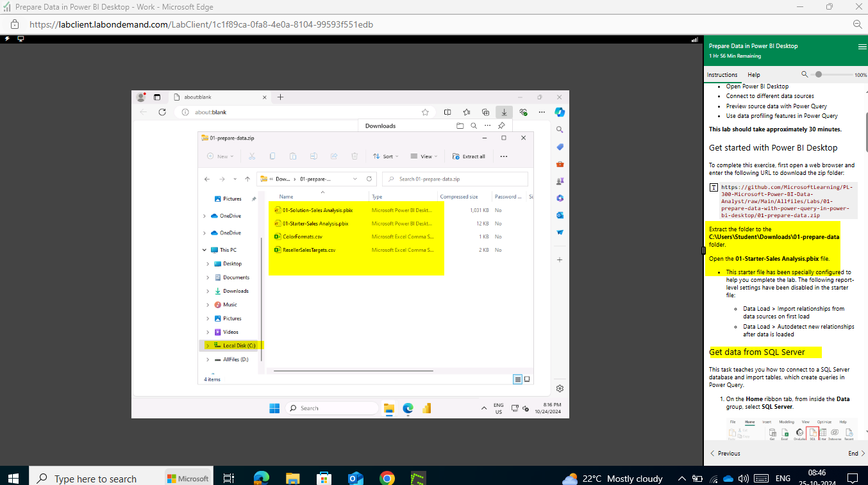
Task: Select pinned Pictures quick access item
Action: [232, 199]
